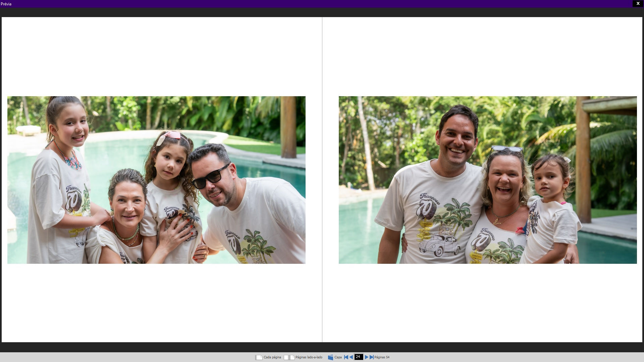This screenshot has height=362, width=644.
Task: Click the 'Capa' label
Action: click(338, 357)
